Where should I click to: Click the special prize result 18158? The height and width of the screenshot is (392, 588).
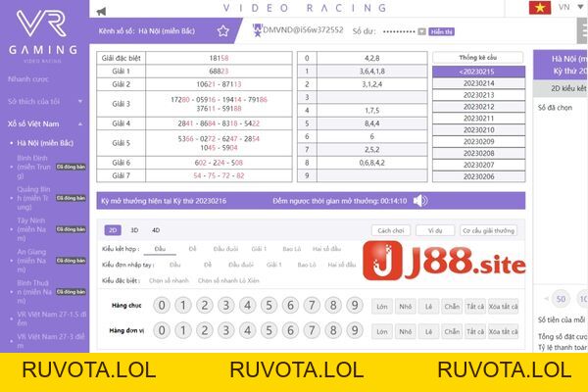point(219,58)
